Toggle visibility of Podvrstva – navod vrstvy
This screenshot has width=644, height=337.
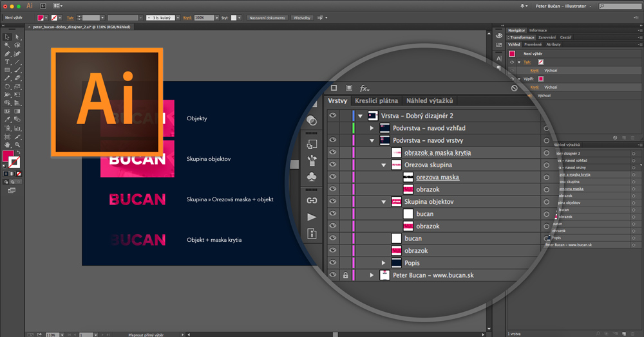pos(333,140)
